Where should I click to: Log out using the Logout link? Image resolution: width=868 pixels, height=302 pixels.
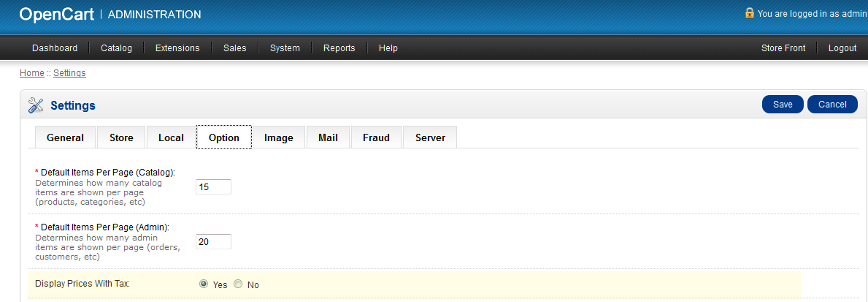[842, 48]
